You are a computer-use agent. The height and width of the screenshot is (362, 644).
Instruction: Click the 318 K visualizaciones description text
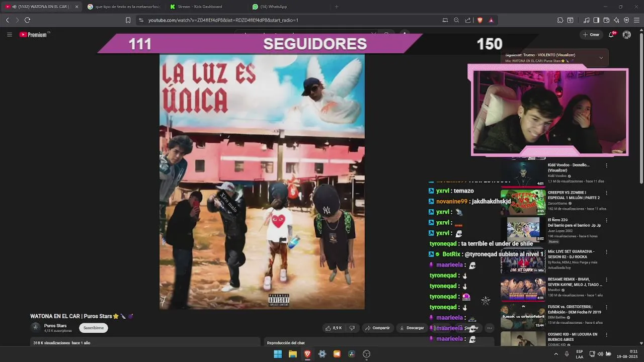click(61, 343)
